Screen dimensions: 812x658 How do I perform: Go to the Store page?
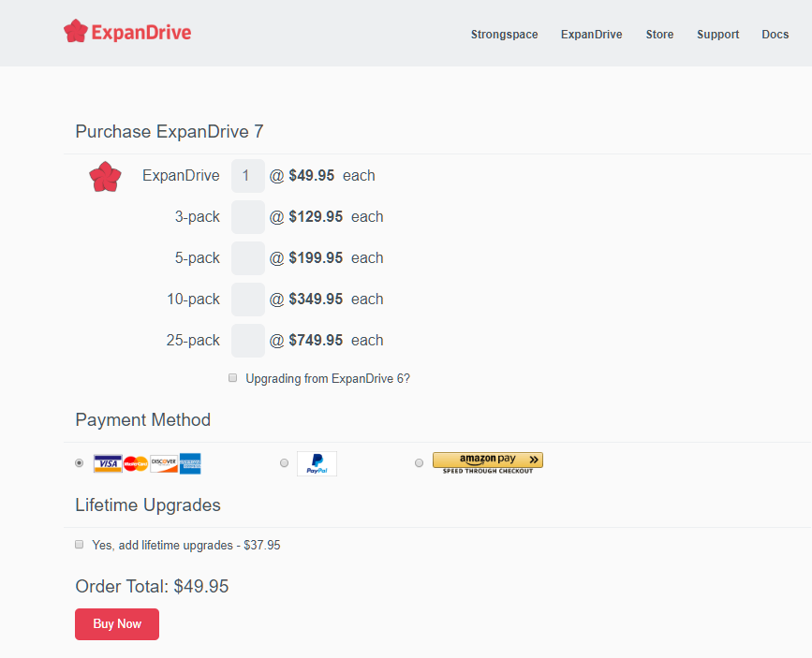[659, 35]
